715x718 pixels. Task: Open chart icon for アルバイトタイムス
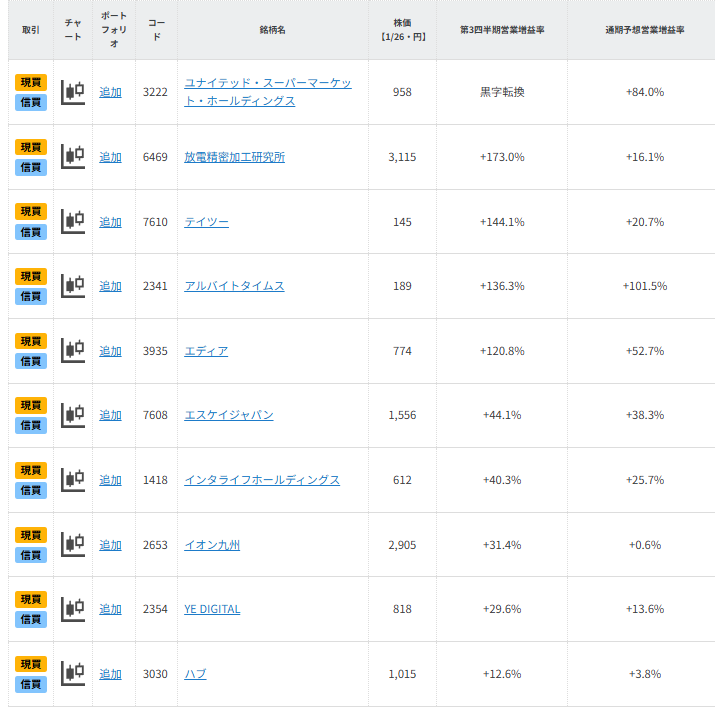[73, 286]
